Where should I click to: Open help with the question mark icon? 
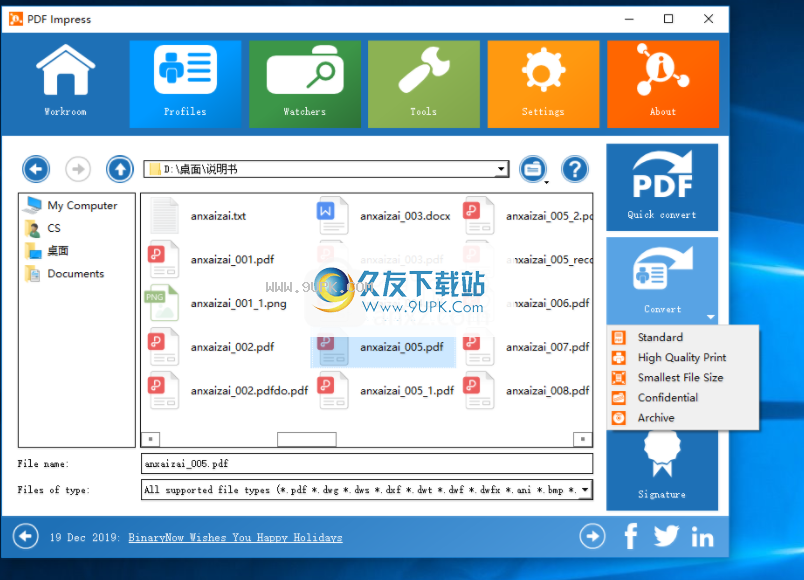[575, 169]
